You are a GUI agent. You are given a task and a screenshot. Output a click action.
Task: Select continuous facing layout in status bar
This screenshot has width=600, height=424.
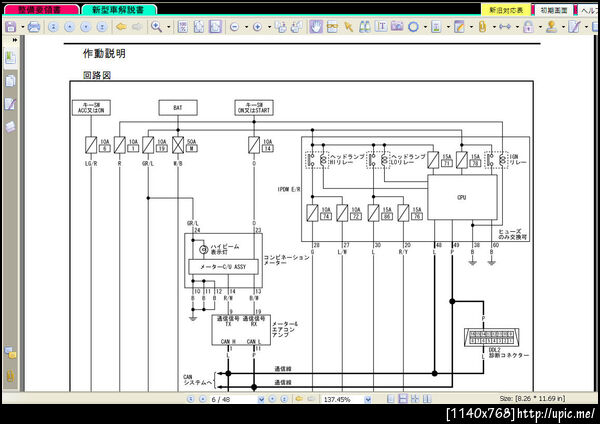415,399
